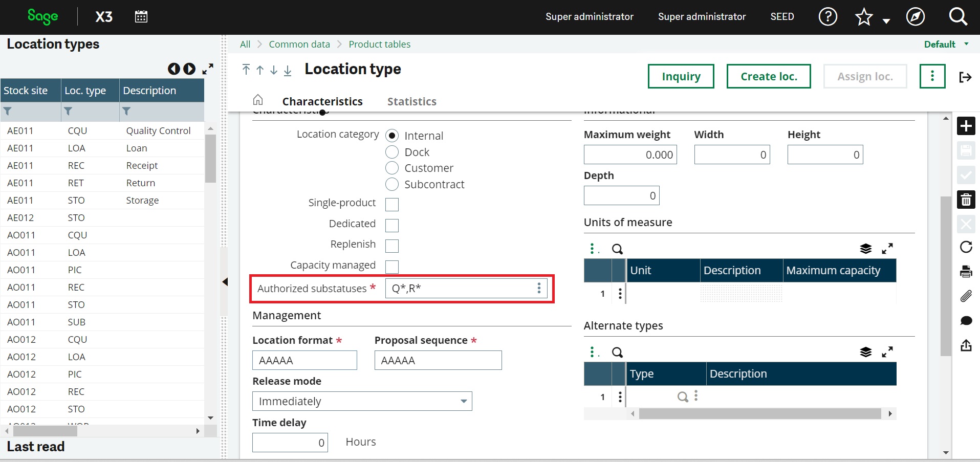Click the Attachments paperclip icon
Image resolution: width=980 pixels, height=462 pixels.
pos(966,296)
